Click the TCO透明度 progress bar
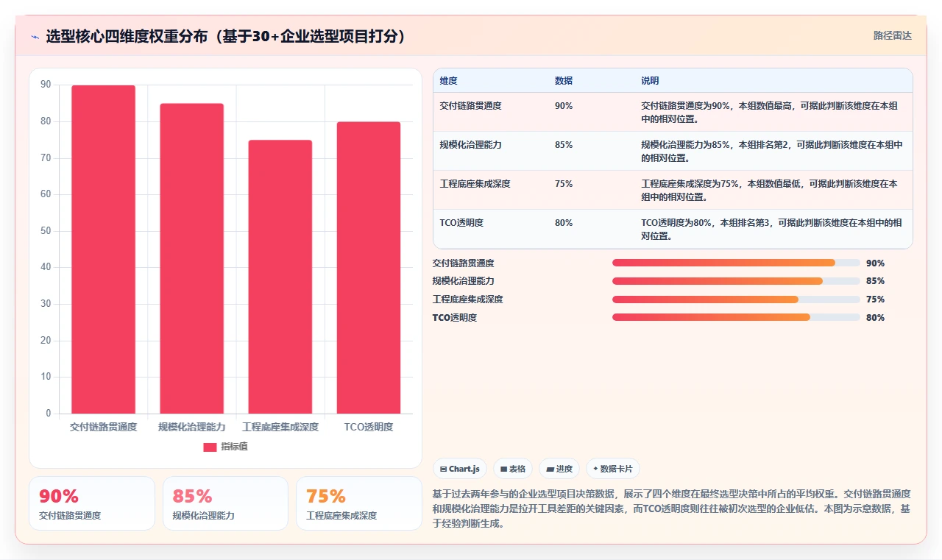 click(x=736, y=317)
